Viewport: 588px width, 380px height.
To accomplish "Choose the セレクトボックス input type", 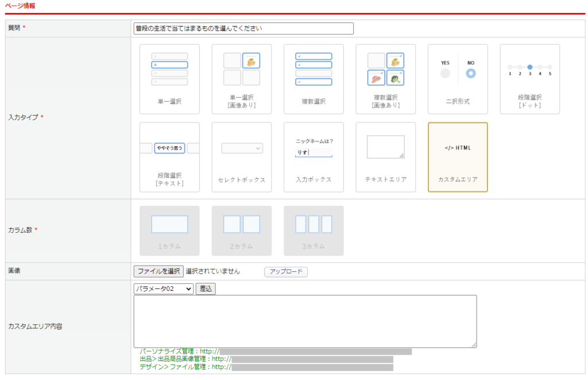I will tap(242, 157).
